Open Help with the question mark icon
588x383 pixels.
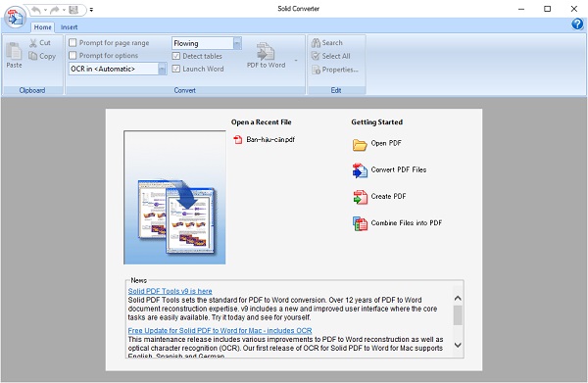coord(577,24)
